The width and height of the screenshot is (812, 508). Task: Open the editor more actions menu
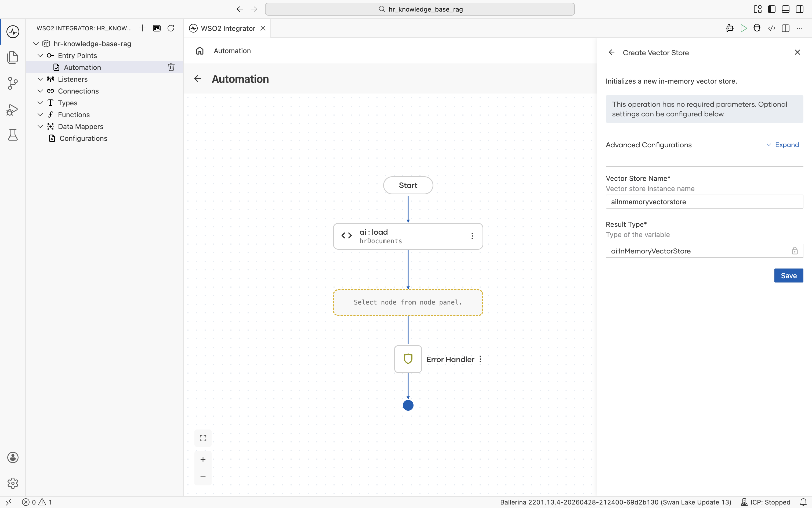pyautogui.click(x=800, y=28)
